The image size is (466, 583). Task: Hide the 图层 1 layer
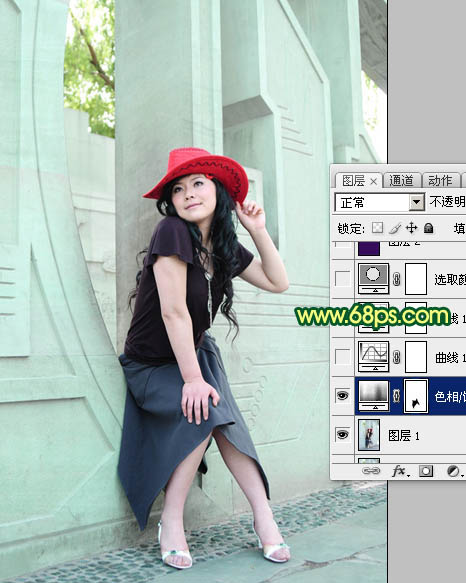point(342,434)
